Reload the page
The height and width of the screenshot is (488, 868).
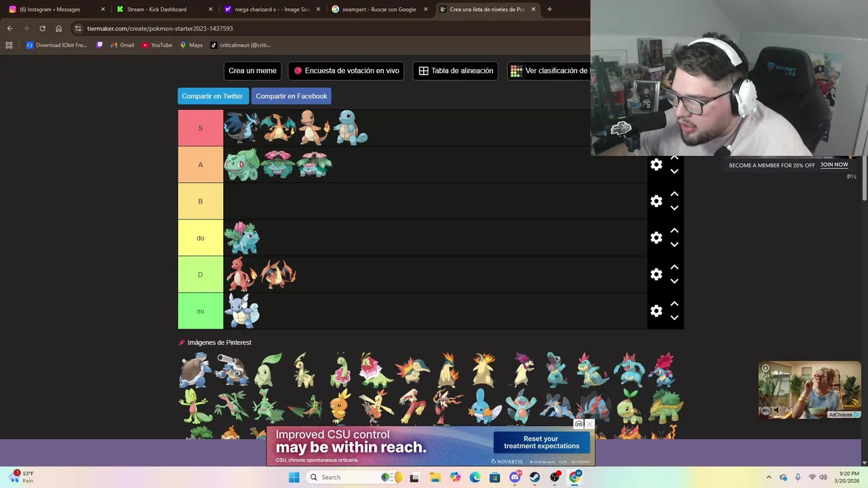coord(42,28)
